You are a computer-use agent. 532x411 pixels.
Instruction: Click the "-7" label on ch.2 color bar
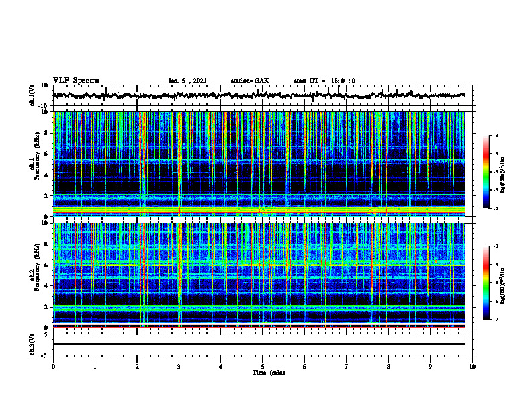coord(495,320)
